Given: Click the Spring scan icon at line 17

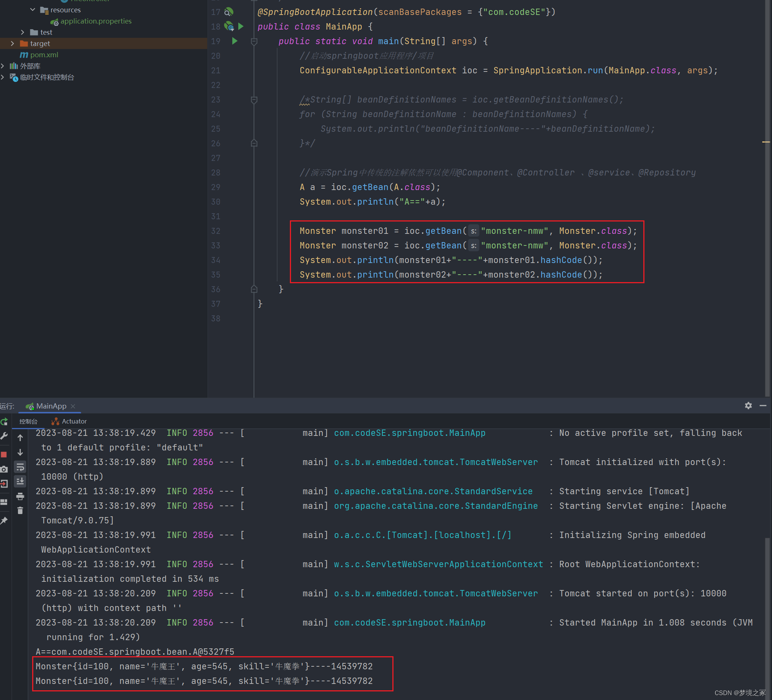Looking at the screenshot, I should tap(229, 12).
